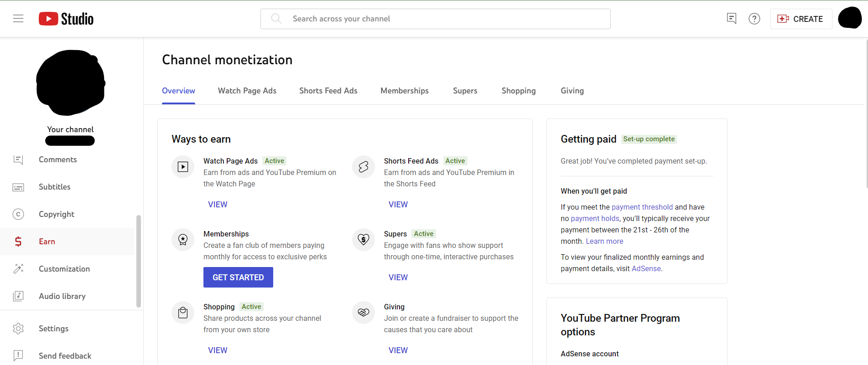Click the search magnifier icon

pyautogui.click(x=276, y=19)
